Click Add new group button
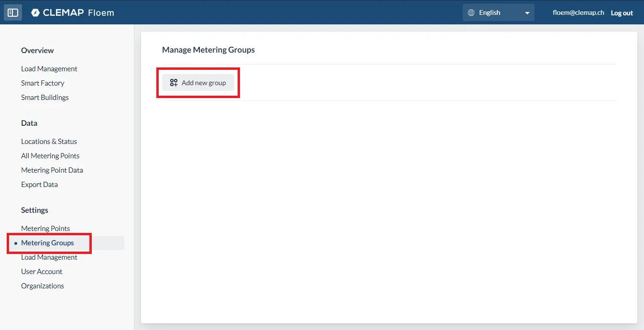Image resolution: width=644 pixels, height=330 pixels. (x=198, y=83)
